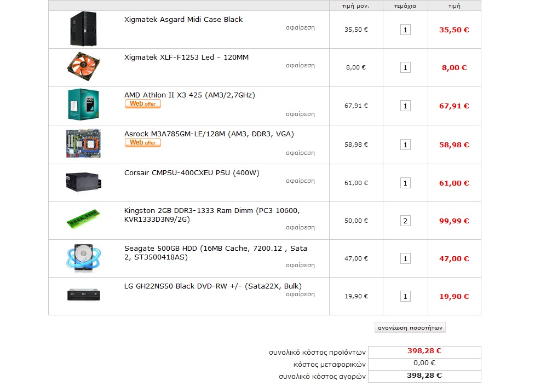This screenshot has width=552, height=392.
Task: Click the AMD Athlon II box image
Action: coord(83,105)
